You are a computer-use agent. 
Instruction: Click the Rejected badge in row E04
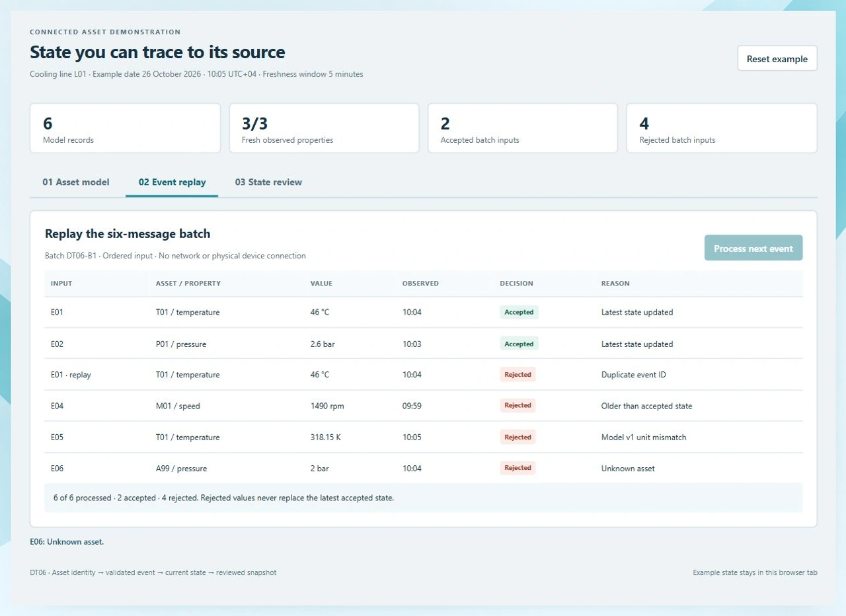pyautogui.click(x=518, y=406)
